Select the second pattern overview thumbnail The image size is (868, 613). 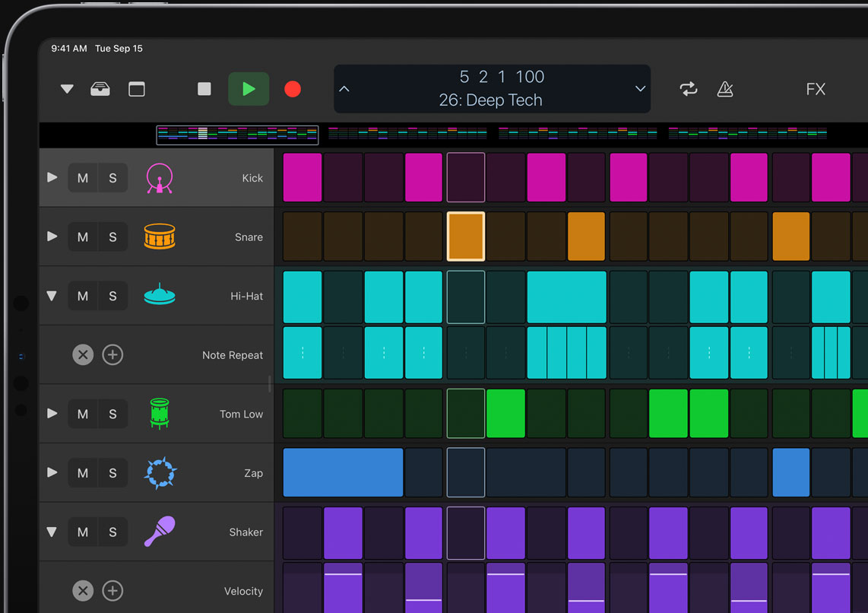407,133
